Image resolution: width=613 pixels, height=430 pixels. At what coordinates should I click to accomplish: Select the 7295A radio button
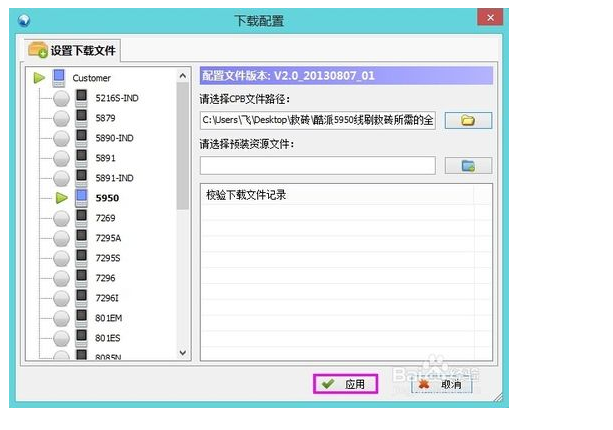61,238
